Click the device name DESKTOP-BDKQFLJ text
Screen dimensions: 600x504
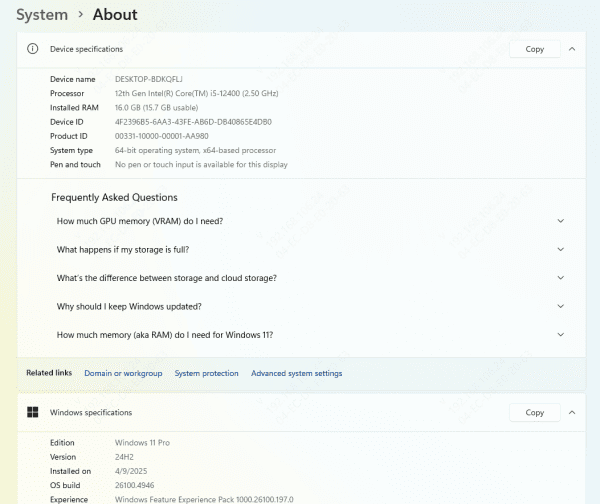point(149,79)
